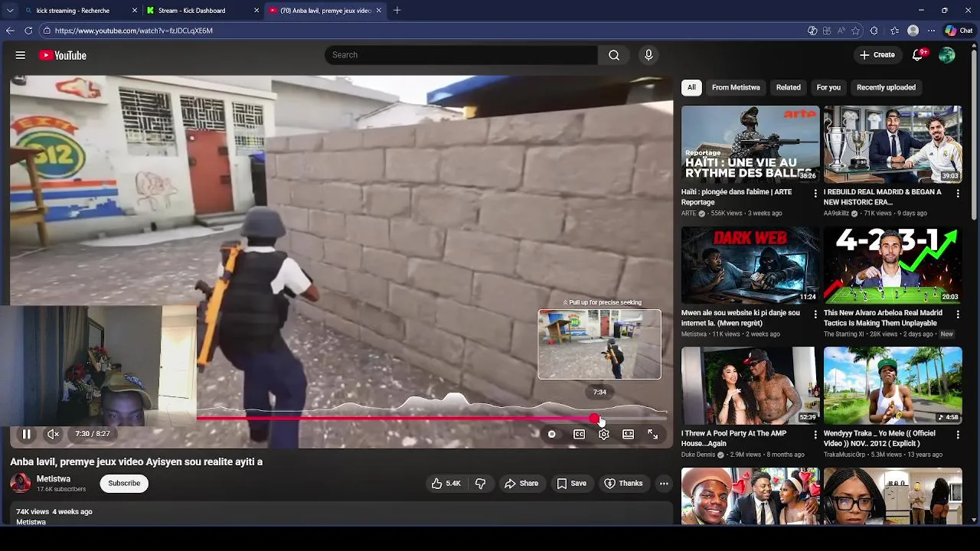
Task: Open the YouTube account avatar menu
Action: pyautogui.click(x=947, y=55)
